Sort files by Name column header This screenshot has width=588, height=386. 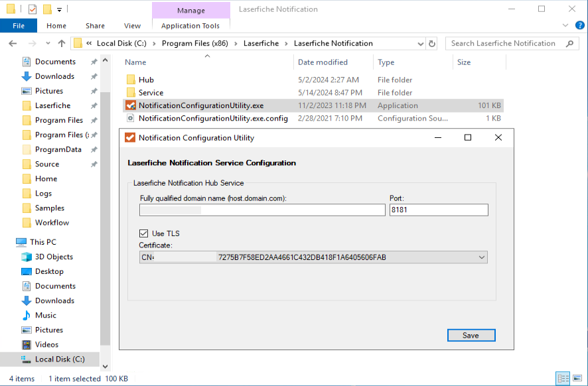(135, 62)
